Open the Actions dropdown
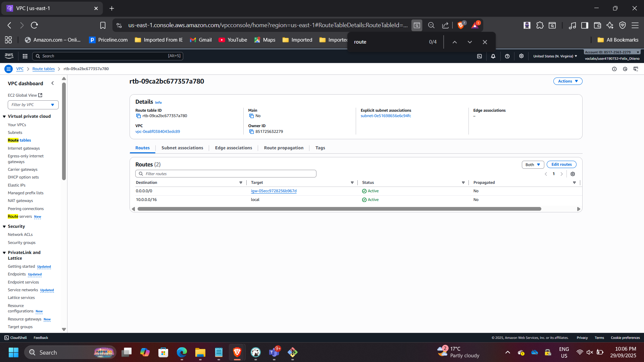Image resolution: width=644 pixels, height=362 pixels. tap(567, 81)
